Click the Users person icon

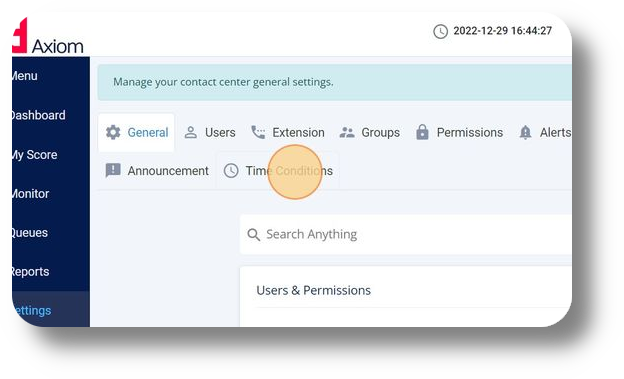[x=191, y=132]
